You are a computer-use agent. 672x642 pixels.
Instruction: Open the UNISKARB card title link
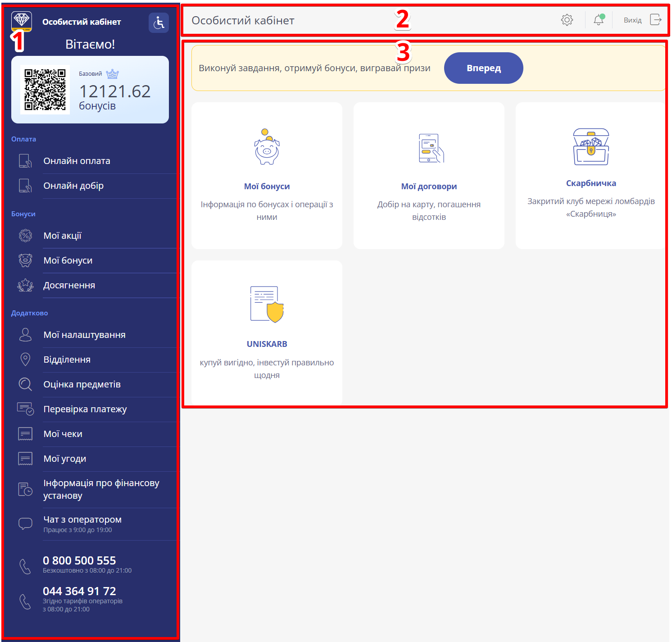click(267, 344)
